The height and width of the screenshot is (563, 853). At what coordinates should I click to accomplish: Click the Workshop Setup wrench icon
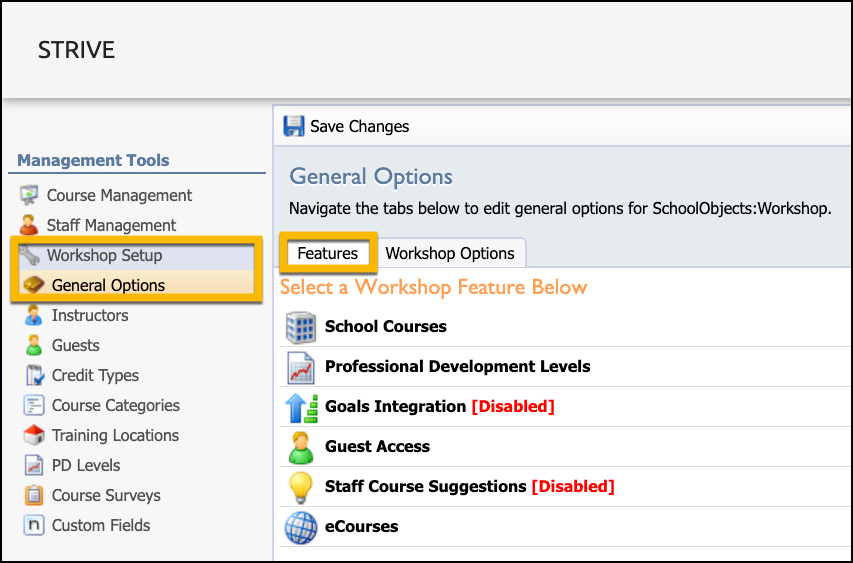[29, 255]
